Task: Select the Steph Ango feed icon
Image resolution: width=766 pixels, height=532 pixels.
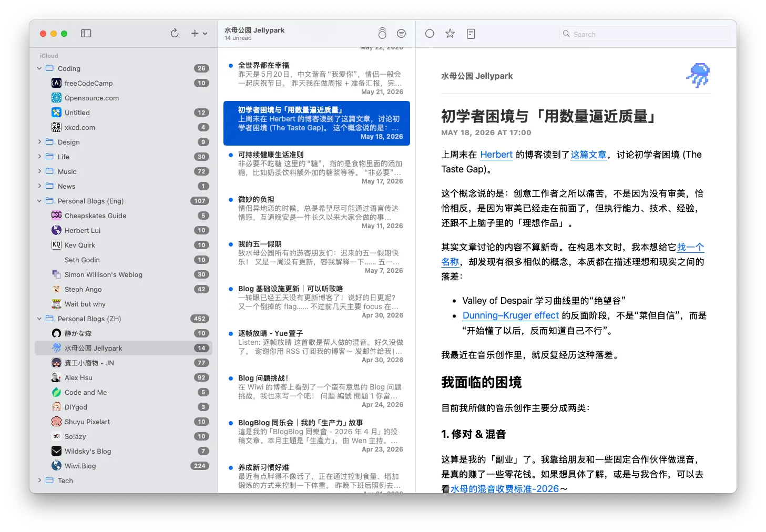Action: [56, 289]
